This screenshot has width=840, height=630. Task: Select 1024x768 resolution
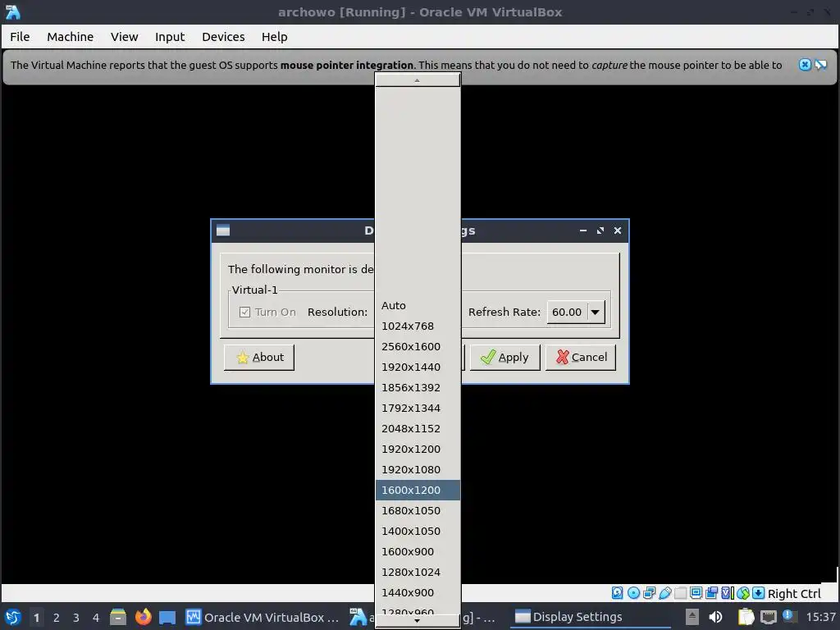[418, 326]
